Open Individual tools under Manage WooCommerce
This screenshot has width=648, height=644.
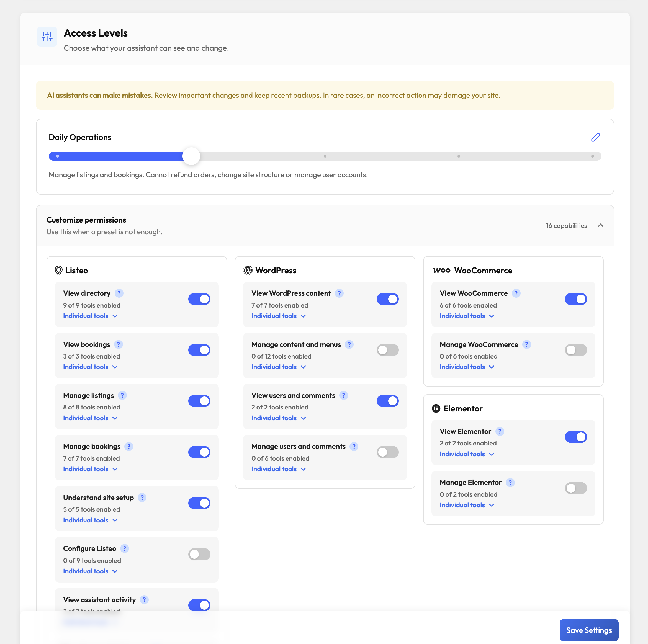467,367
